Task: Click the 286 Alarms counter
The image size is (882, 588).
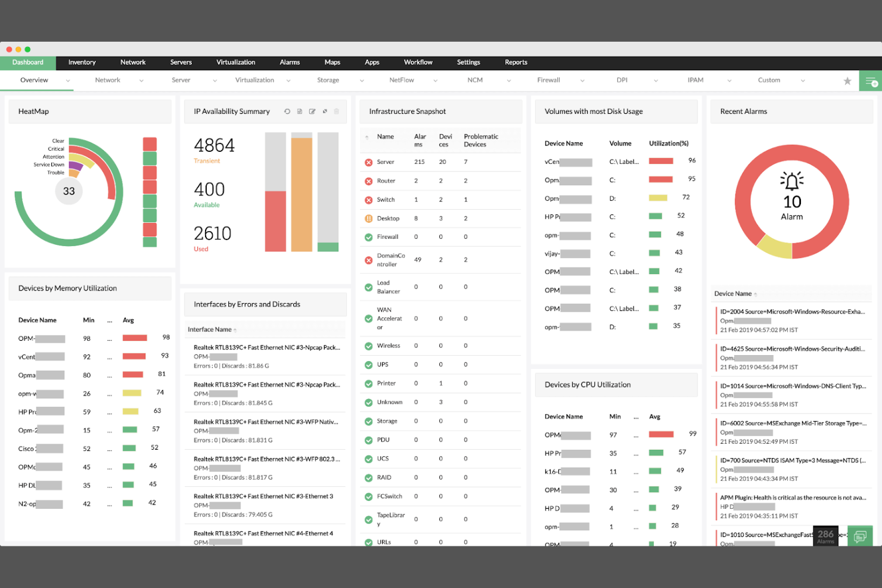Action: [x=825, y=536]
